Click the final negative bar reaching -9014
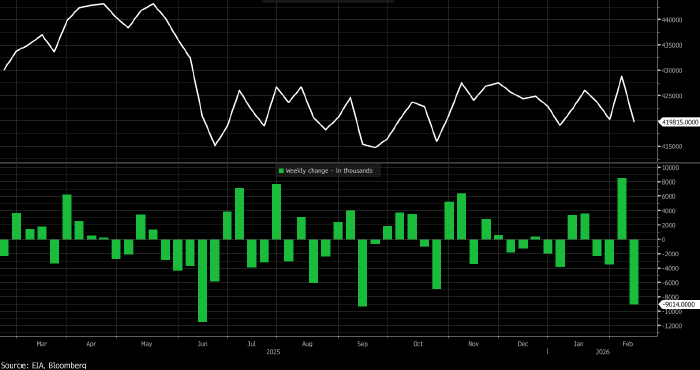Viewport: 700px width, 370px height. 634,272
